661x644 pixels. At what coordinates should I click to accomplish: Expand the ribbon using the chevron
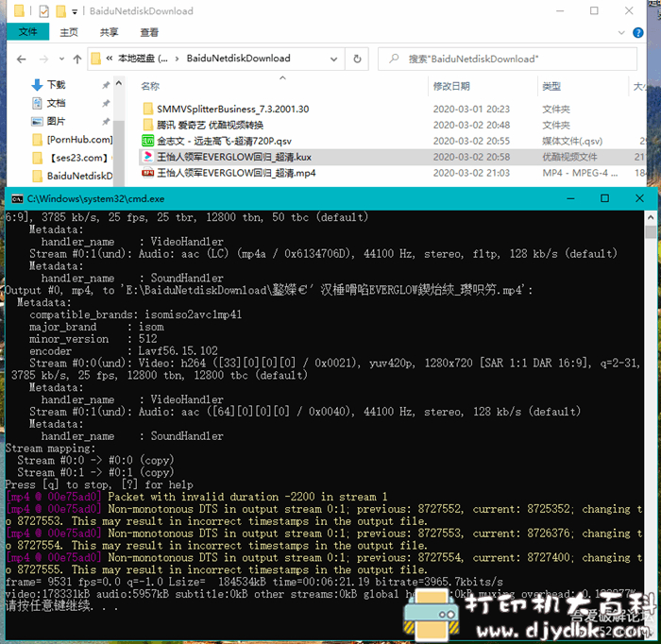coord(621,33)
